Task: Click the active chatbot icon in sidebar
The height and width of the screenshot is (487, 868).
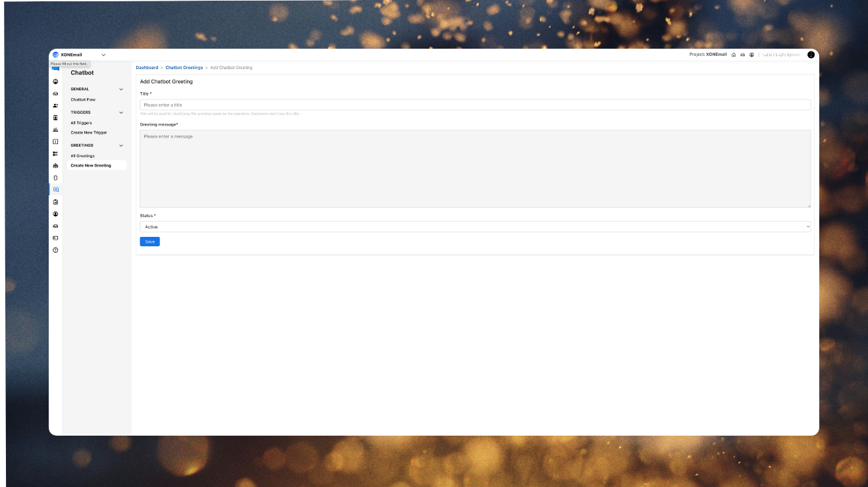Action: 55,190
